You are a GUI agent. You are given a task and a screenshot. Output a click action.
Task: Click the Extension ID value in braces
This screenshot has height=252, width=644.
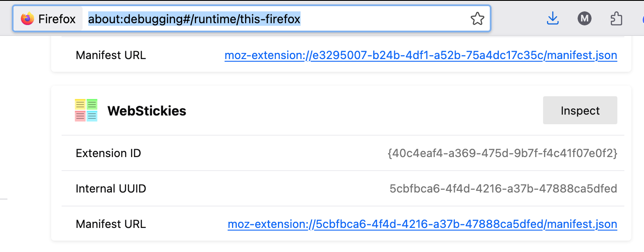[x=502, y=153]
